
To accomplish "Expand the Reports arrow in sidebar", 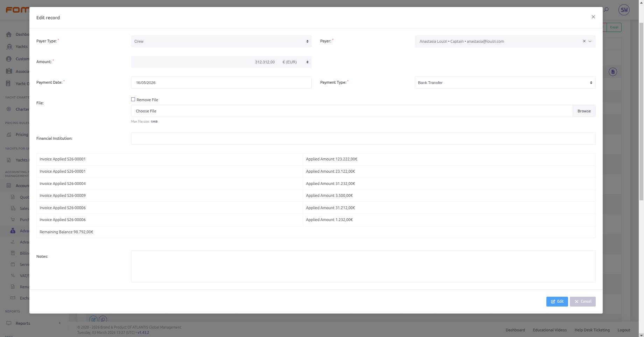I will tap(60, 323).
